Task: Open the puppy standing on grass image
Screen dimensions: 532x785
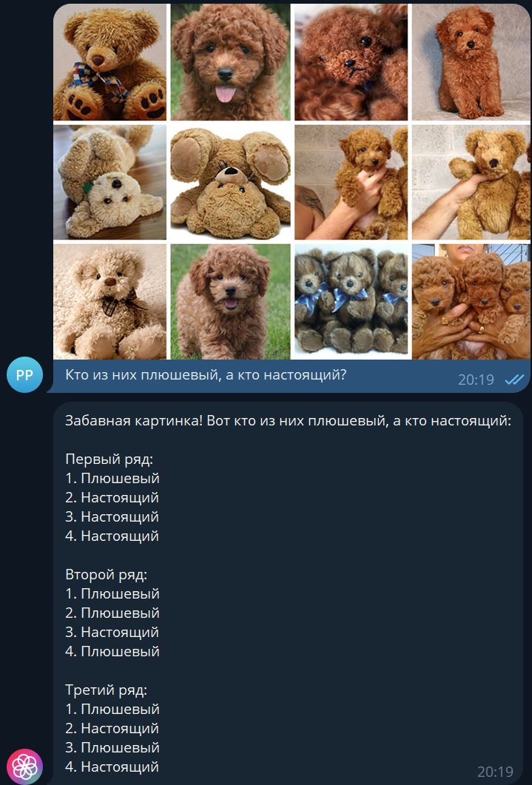Action: tap(230, 302)
